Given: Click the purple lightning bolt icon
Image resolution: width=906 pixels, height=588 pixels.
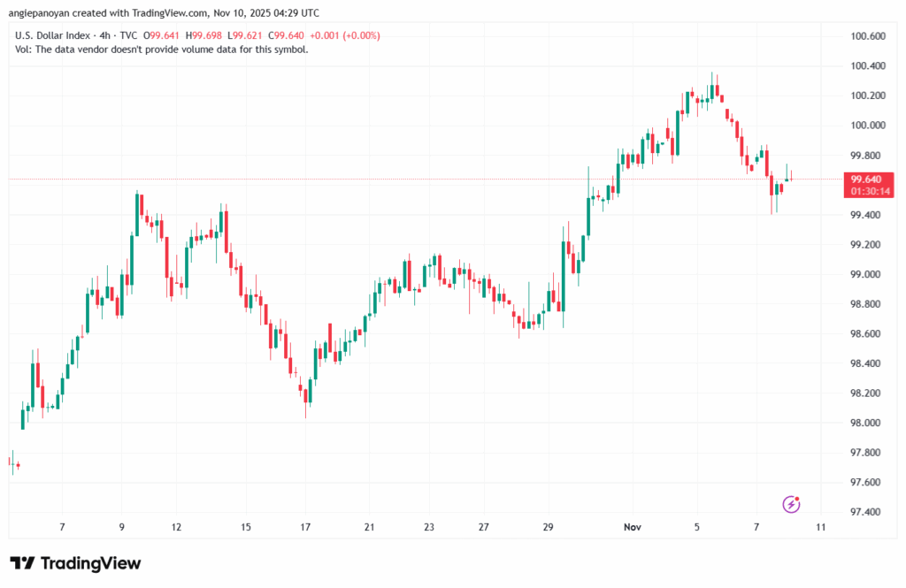Looking at the screenshot, I should [792, 504].
